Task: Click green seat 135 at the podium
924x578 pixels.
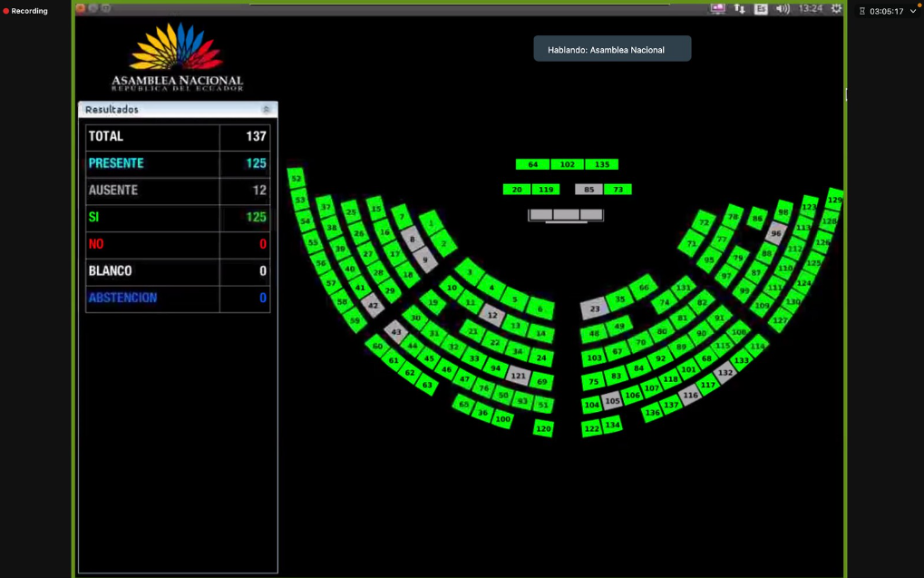Action: pyautogui.click(x=602, y=164)
